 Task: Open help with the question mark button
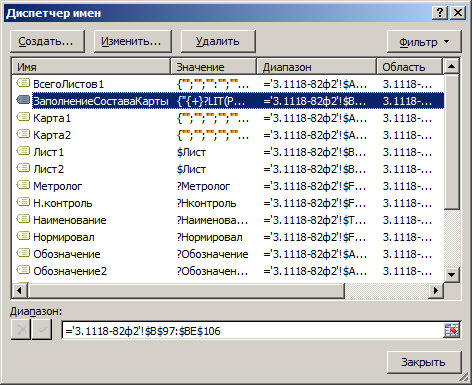(440, 13)
